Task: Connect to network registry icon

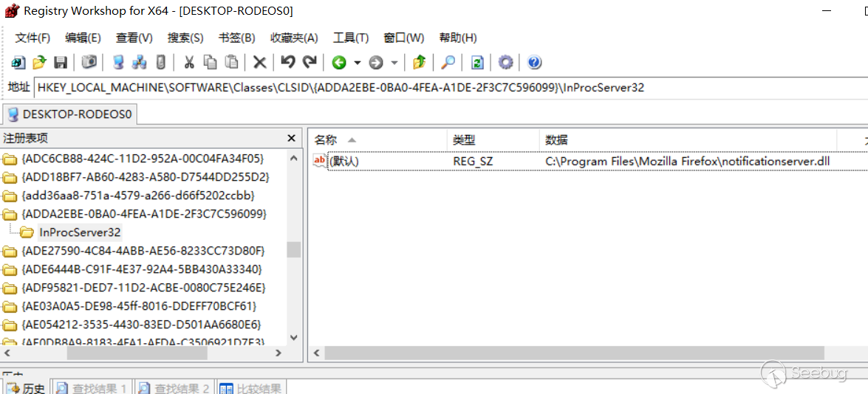Action: tap(139, 63)
